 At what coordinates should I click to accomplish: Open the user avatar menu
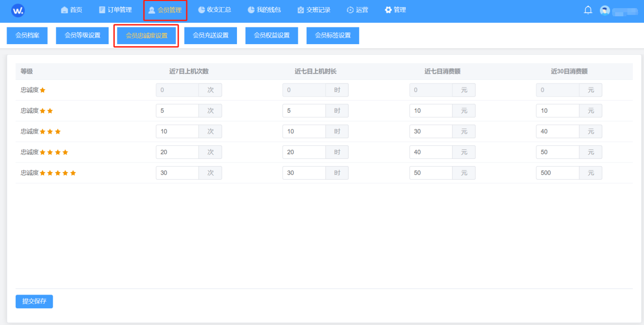pyautogui.click(x=604, y=10)
